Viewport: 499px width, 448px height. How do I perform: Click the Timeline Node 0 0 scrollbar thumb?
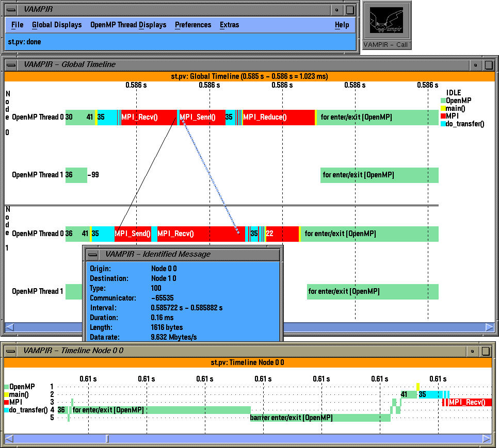point(107,439)
